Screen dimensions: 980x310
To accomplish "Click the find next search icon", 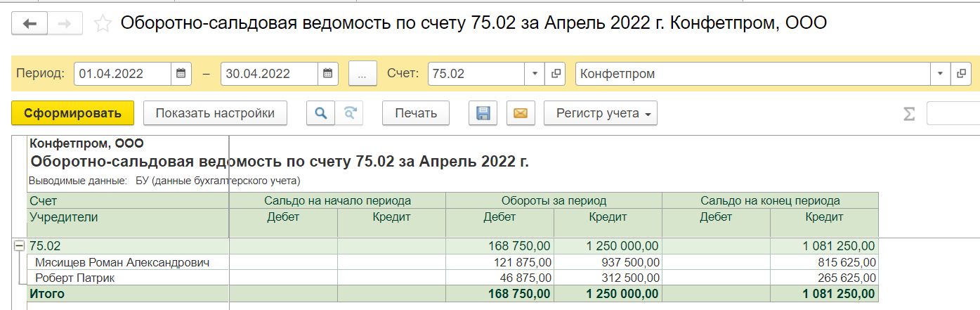I will 349,113.
